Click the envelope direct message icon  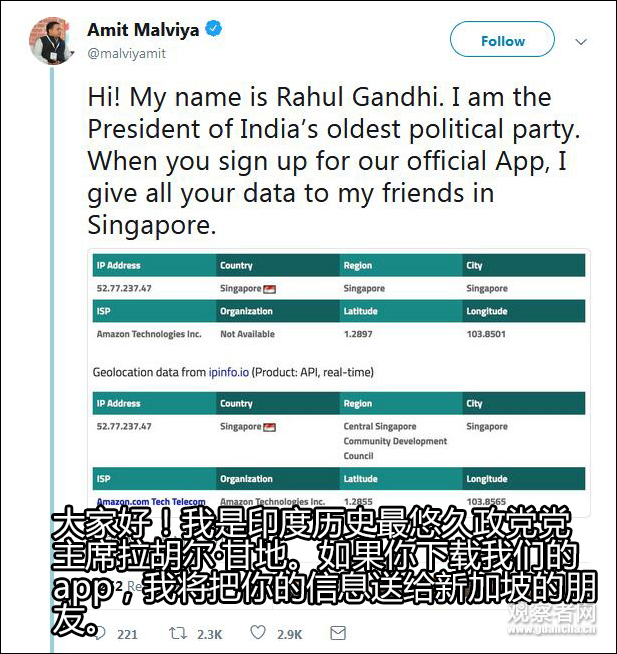(x=337, y=633)
